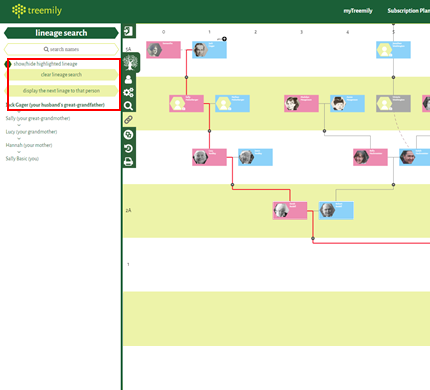Select Lucy (your grandmother) in the lineage list
The height and width of the screenshot is (390, 430).
pyautogui.click(x=31, y=132)
